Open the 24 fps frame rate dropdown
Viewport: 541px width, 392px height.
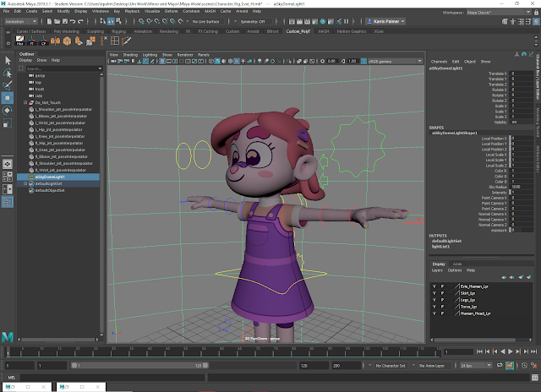475,366
